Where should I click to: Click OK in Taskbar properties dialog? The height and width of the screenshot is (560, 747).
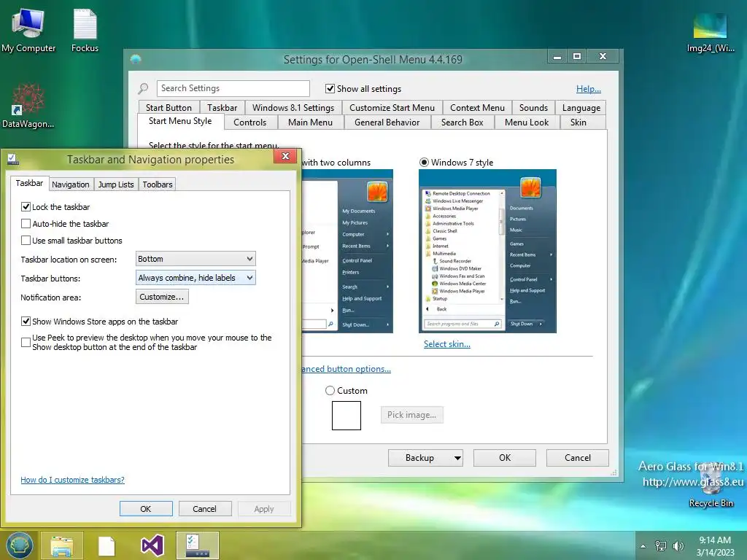click(146, 508)
